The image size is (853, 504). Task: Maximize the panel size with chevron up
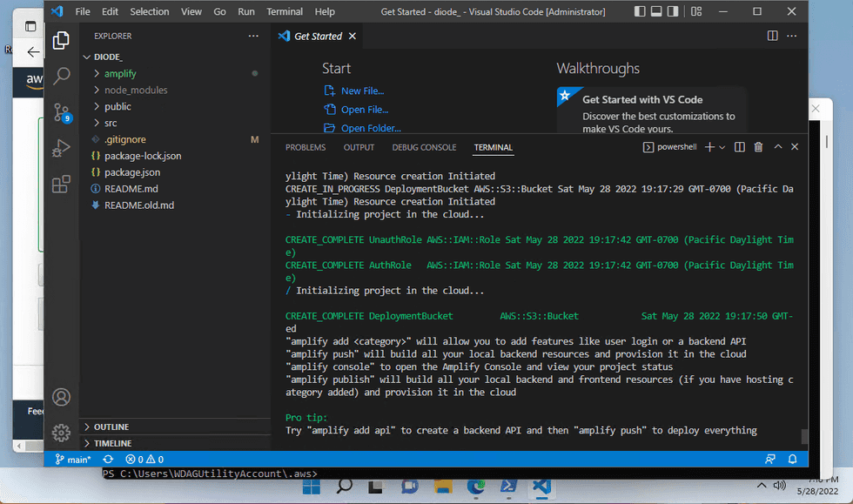pyautogui.click(x=777, y=147)
